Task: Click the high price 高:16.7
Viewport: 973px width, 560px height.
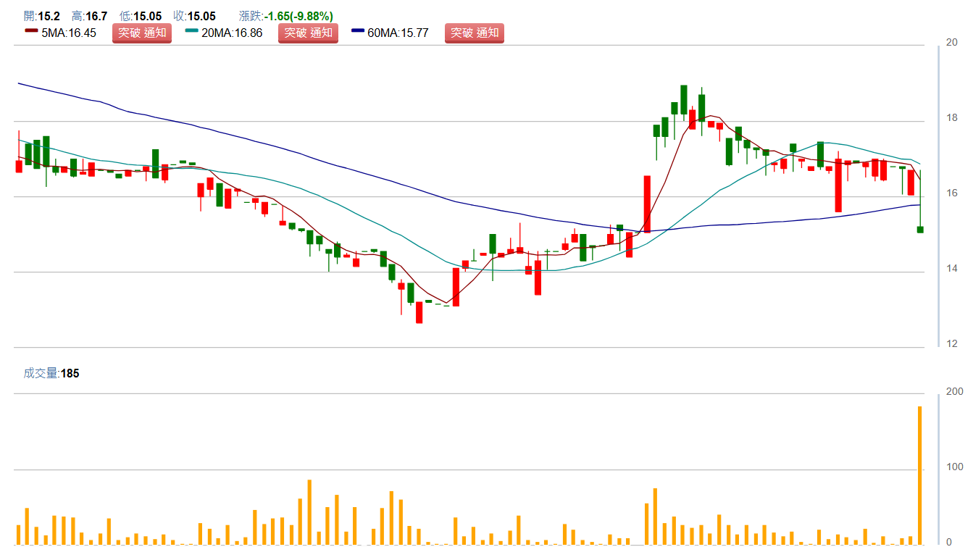Action: 89,16
